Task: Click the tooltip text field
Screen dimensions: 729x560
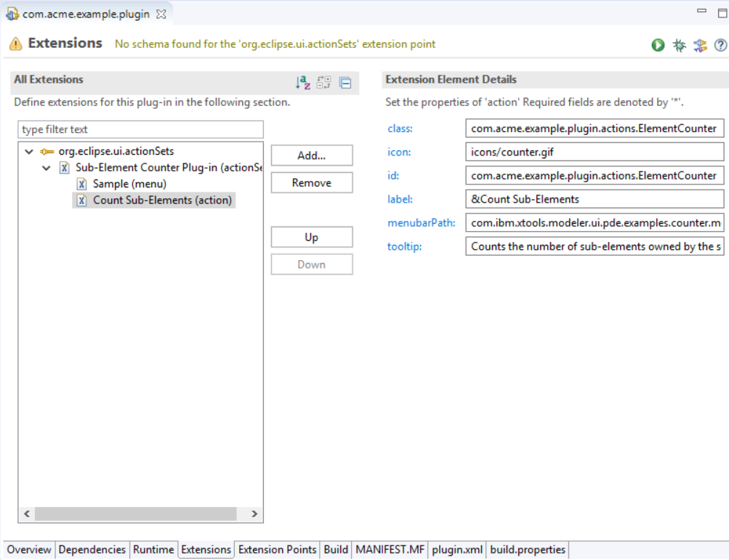Action: [595, 247]
